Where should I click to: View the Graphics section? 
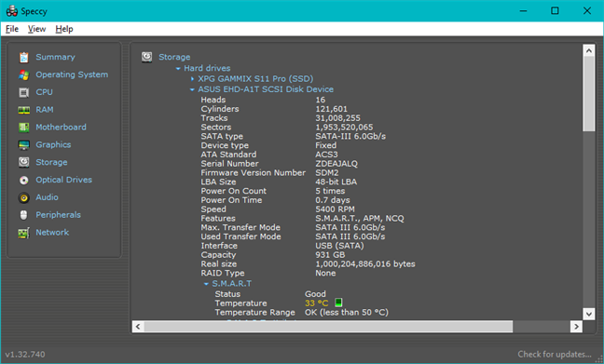(53, 145)
